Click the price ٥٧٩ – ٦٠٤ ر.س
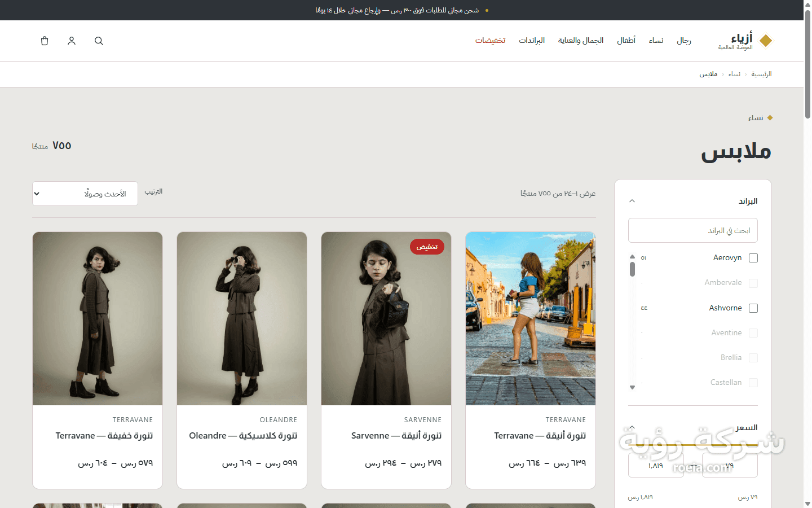 116,463
